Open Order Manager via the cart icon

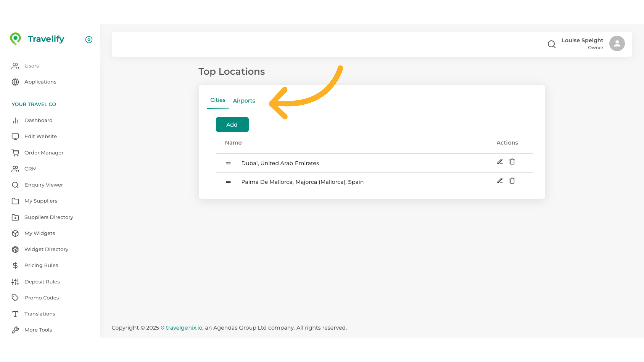tap(15, 153)
